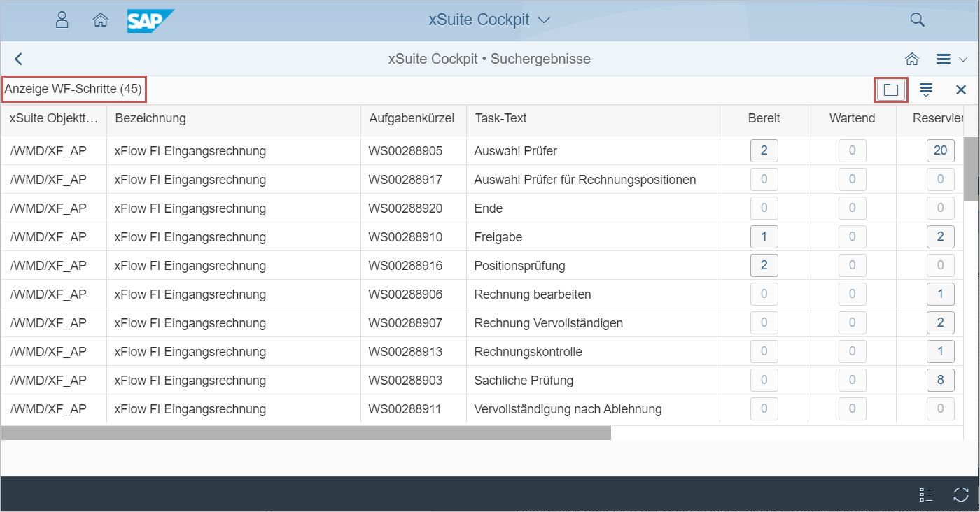Click the home icon in the title bar
Image resolution: width=980 pixels, height=512 pixels.
pyautogui.click(x=911, y=59)
